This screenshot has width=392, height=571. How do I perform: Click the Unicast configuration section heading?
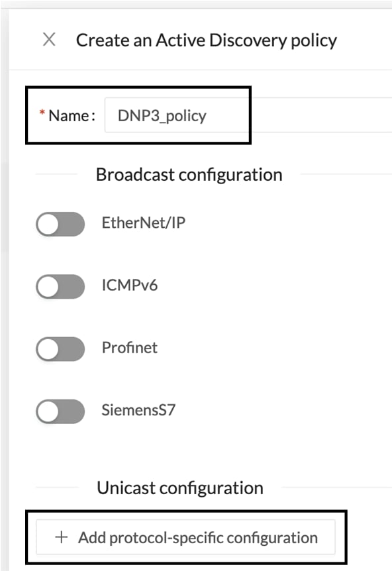180,488
